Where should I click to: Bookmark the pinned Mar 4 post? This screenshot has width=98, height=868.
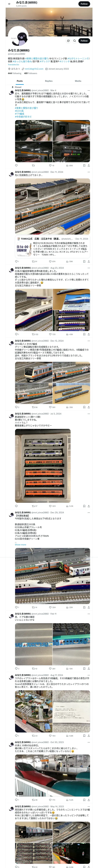(x=84, y=165)
